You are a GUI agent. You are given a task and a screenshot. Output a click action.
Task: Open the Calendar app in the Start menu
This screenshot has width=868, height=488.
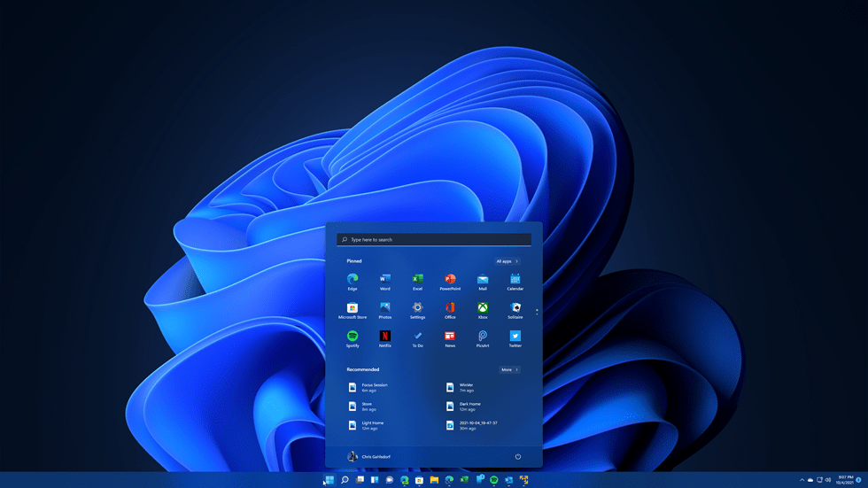515,282
